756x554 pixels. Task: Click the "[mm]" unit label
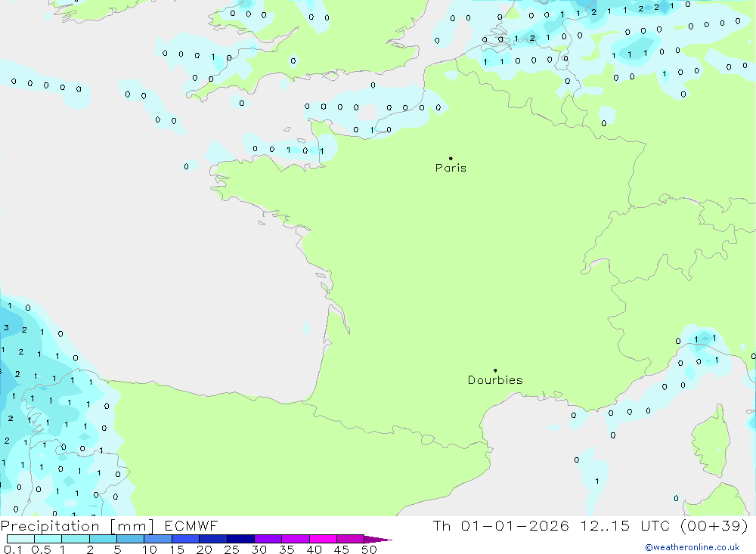132,526
